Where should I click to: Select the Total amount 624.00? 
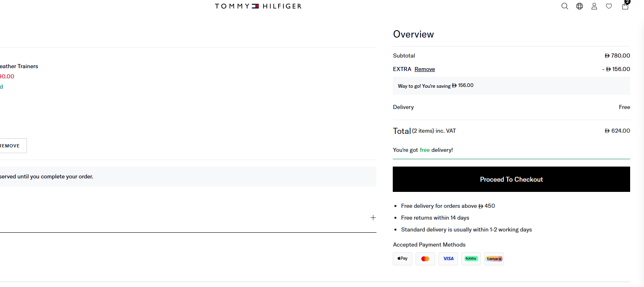tap(617, 131)
